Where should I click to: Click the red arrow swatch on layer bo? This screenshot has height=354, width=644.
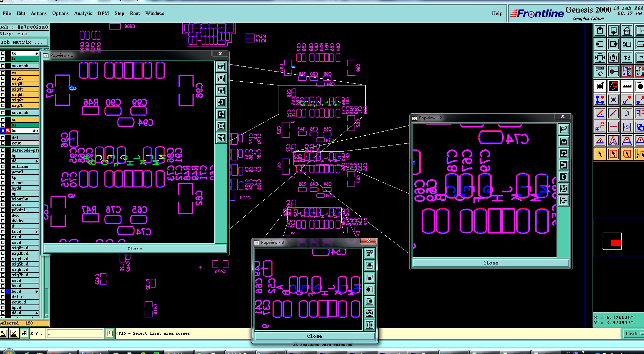(x=8, y=131)
